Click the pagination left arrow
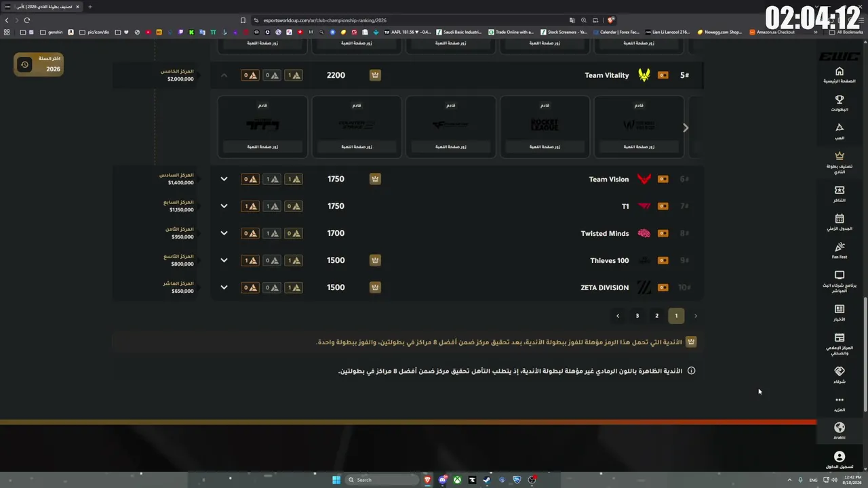 tap(617, 316)
